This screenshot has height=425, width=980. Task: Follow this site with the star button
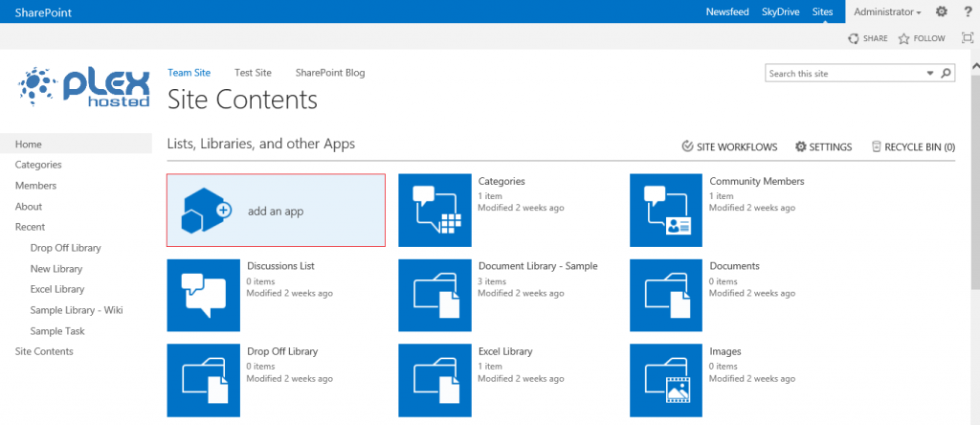tap(921, 38)
